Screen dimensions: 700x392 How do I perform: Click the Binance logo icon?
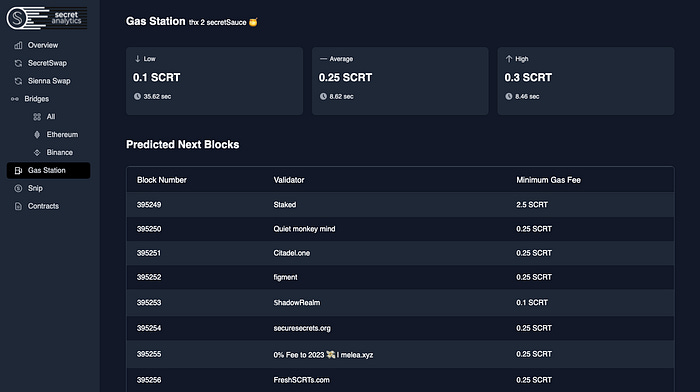(x=37, y=152)
